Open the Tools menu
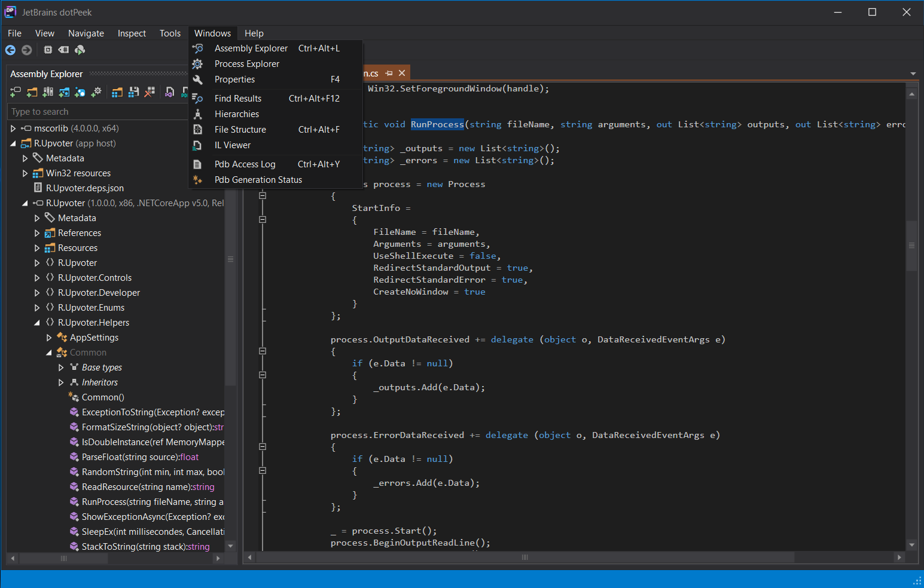Image resolution: width=924 pixels, height=588 pixels. (x=170, y=33)
